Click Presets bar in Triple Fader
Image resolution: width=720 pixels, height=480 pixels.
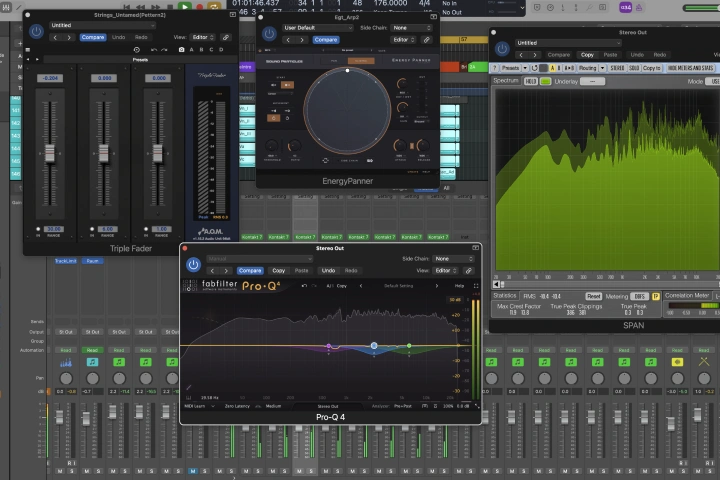(140, 60)
